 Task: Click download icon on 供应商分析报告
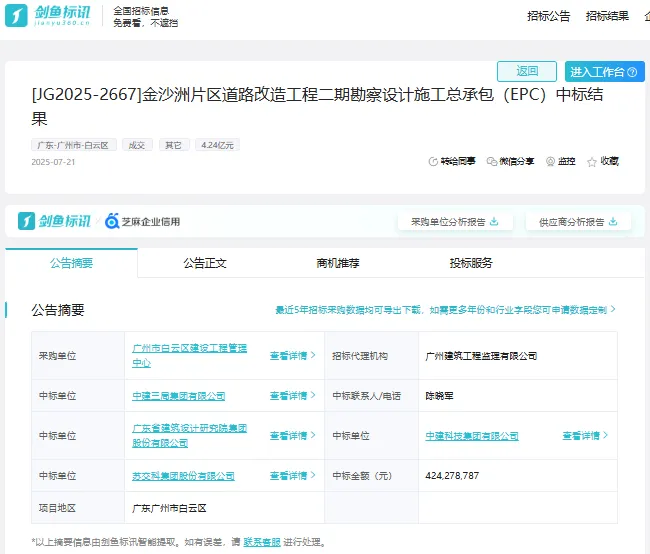click(613, 221)
